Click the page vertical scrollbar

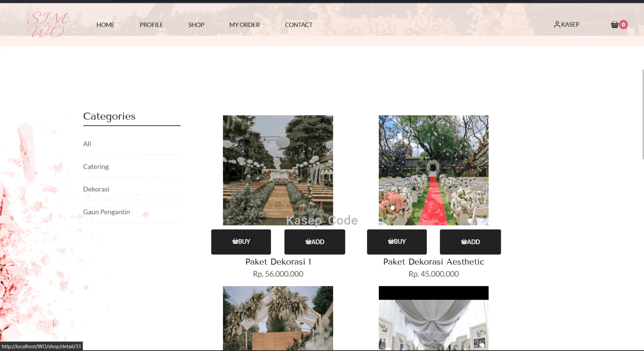[x=643, y=114]
